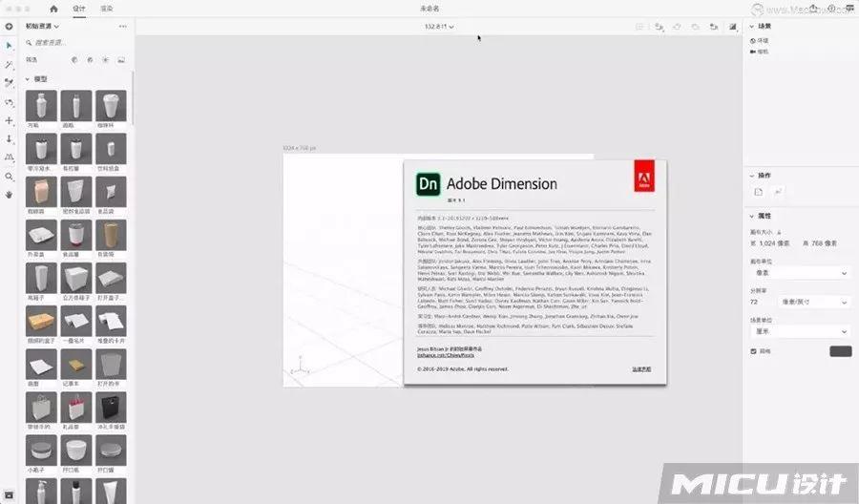Go to the Home screen icon
Image resolution: width=859 pixels, height=504 pixels.
(x=53, y=9)
